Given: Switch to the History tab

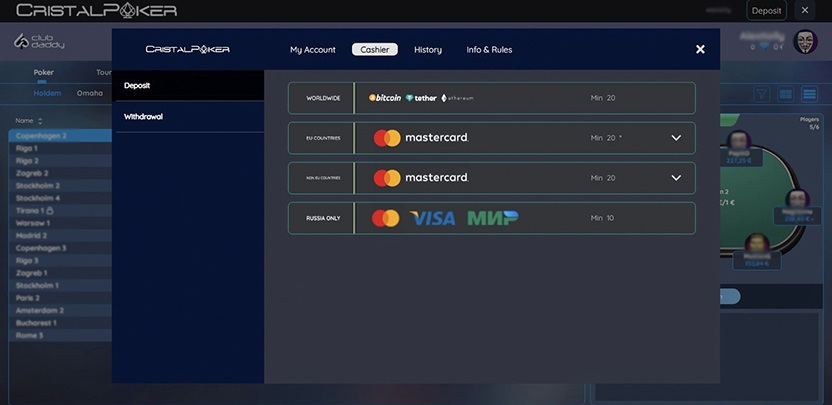Looking at the screenshot, I should click(428, 49).
